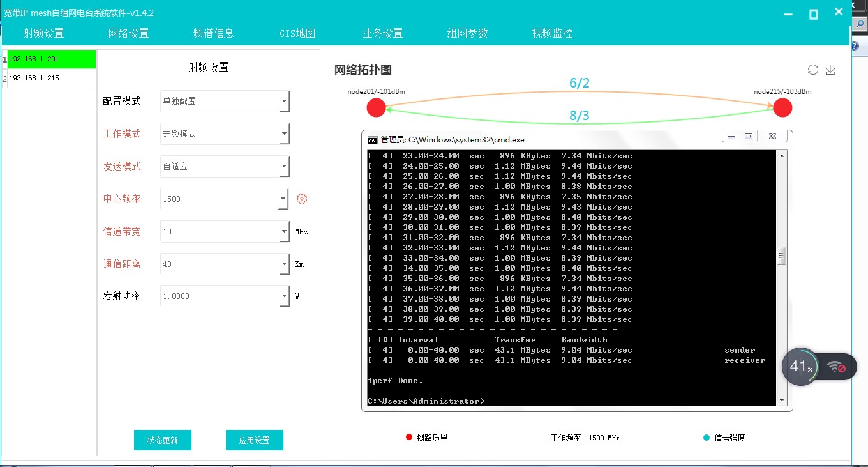This screenshot has height=467, width=868.
Task: Open the 射频设置 tab
Action: [x=44, y=33]
